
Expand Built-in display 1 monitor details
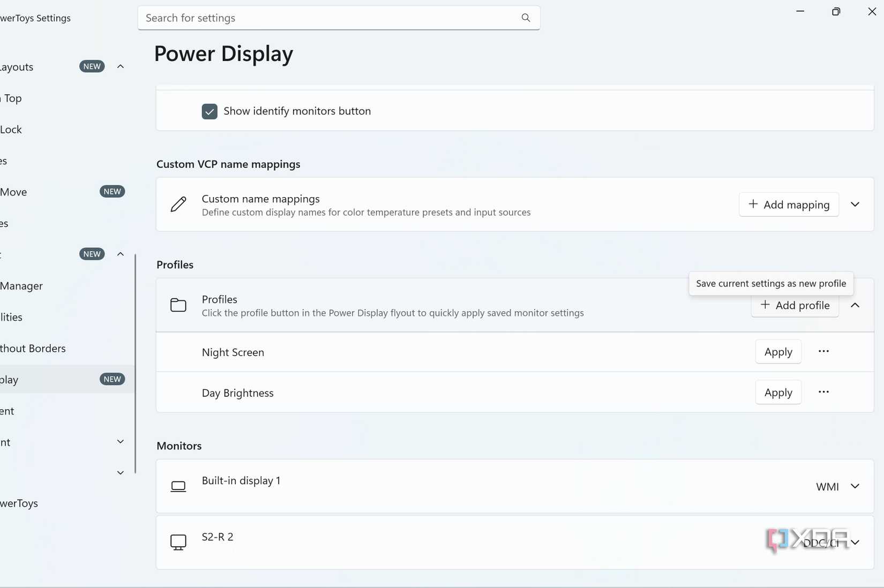click(x=855, y=486)
